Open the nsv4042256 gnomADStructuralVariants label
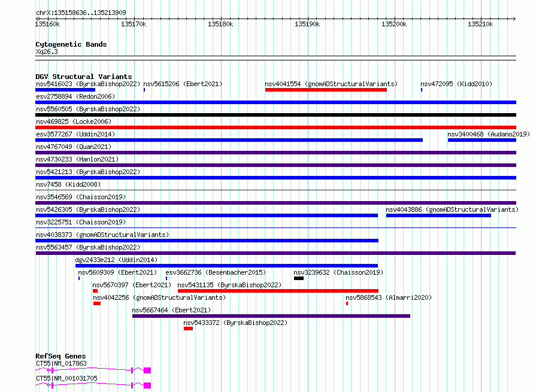 [x=159, y=297]
